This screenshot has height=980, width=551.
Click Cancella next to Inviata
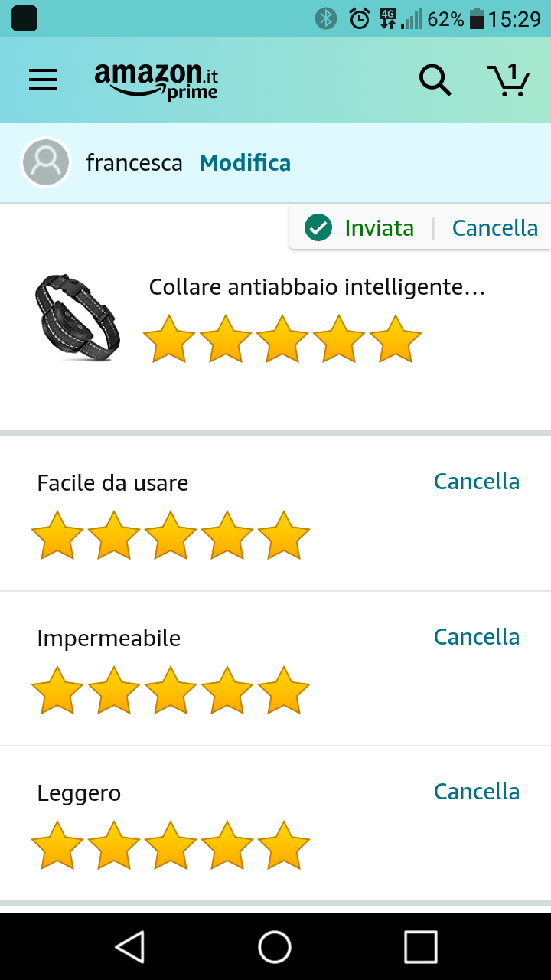pyautogui.click(x=494, y=228)
